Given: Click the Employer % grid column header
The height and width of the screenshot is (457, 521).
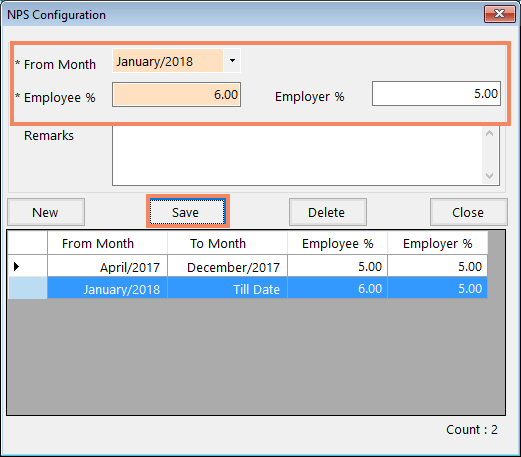Looking at the screenshot, I should [x=437, y=243].
